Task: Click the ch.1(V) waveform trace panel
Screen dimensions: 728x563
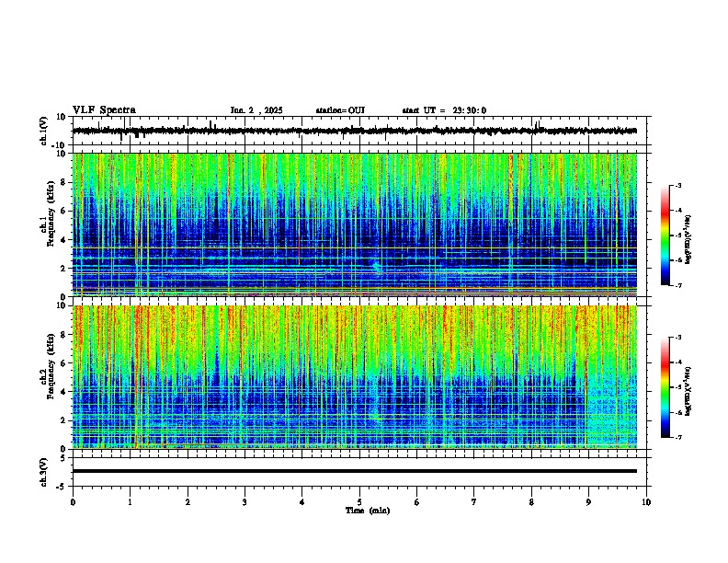Action: pos(361,131)
